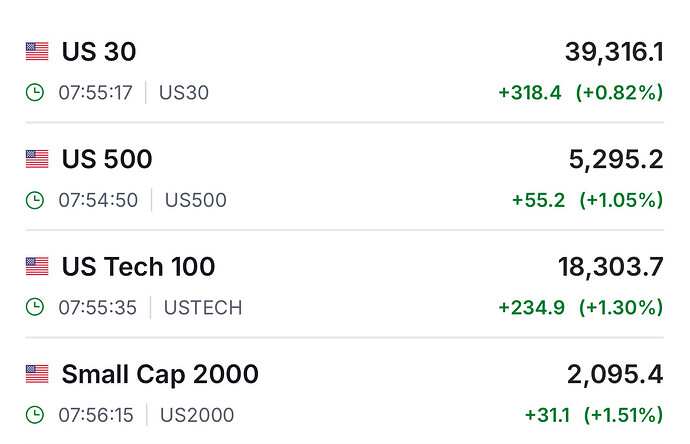690x444 pixels.
Task: Click the US flag beside Small Cap 2000
Action: pyautogui.click(x=37, y=374)
